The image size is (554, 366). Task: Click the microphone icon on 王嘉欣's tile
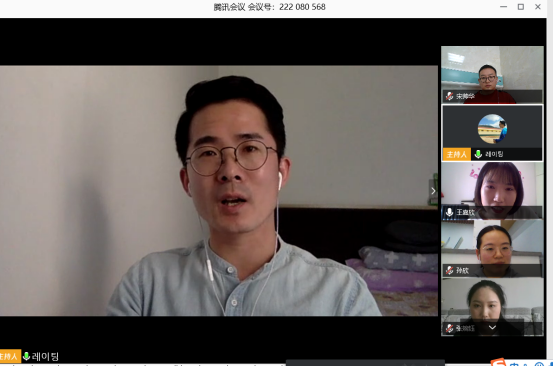click(449, 212)
